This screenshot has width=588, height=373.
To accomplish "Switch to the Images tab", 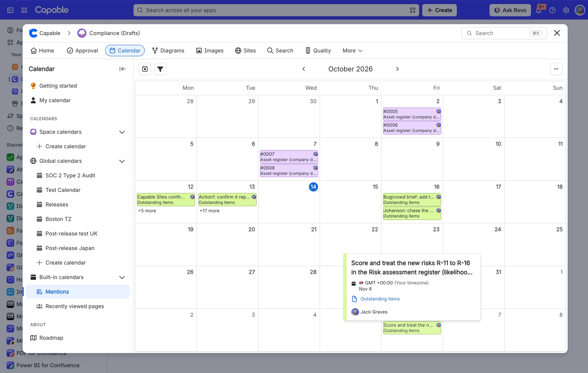I will 210,51.
